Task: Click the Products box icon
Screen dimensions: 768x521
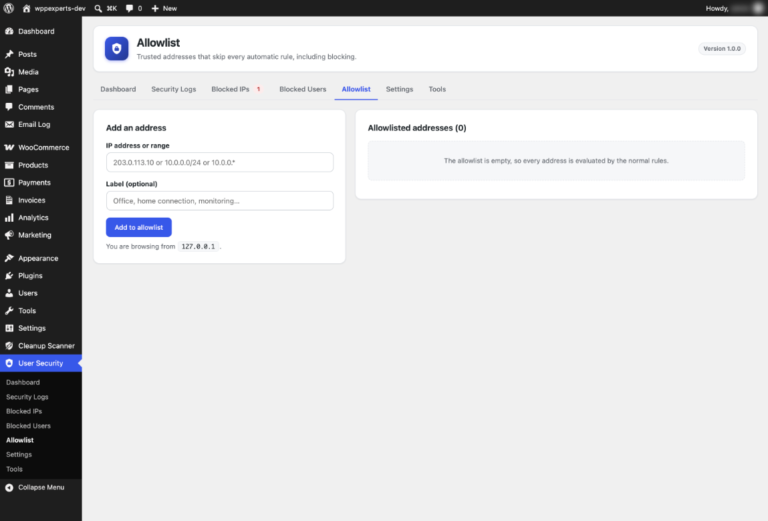Action: pos(9,165)
